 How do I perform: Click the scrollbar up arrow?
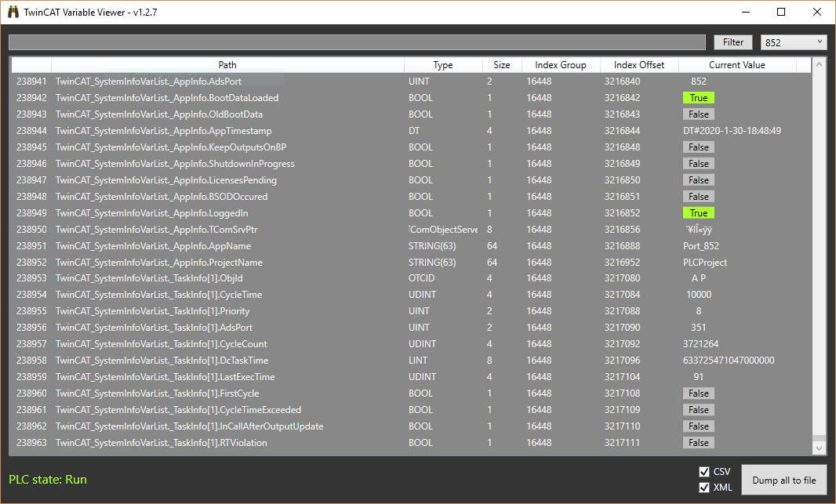coord(819,63)
